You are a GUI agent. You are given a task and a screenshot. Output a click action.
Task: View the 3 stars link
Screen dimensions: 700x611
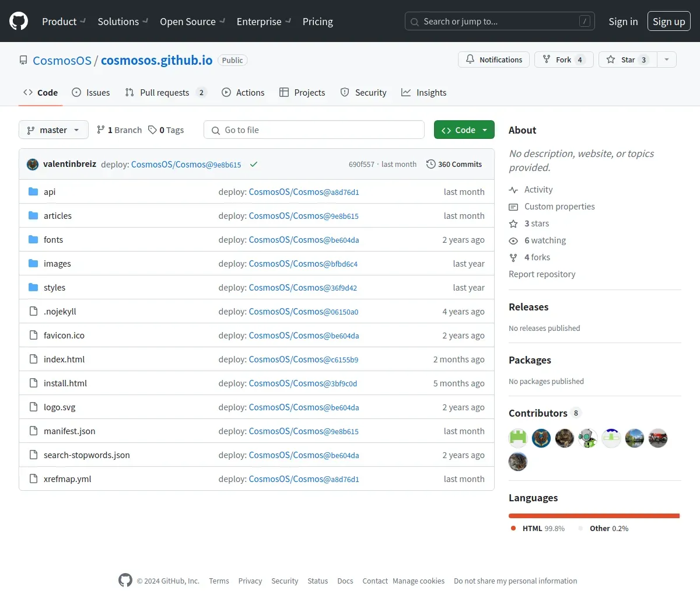pos(529,224)
